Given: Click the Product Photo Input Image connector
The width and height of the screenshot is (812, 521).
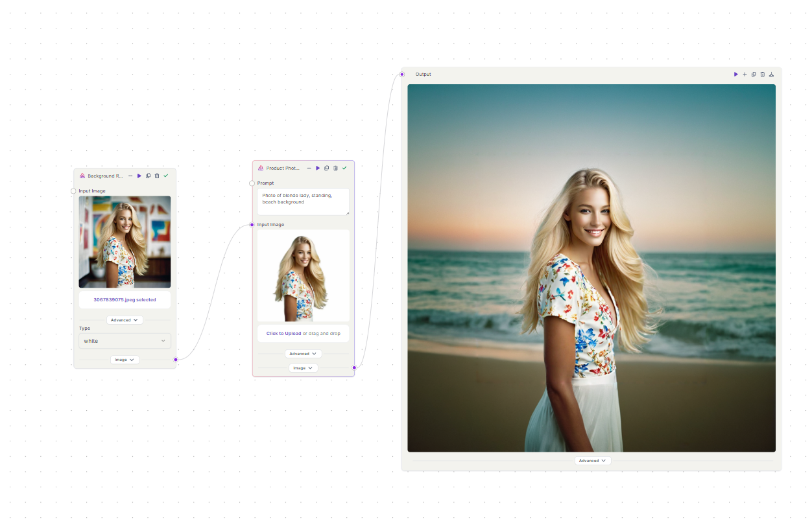Looking at the screenshot, I should point(252,225).
